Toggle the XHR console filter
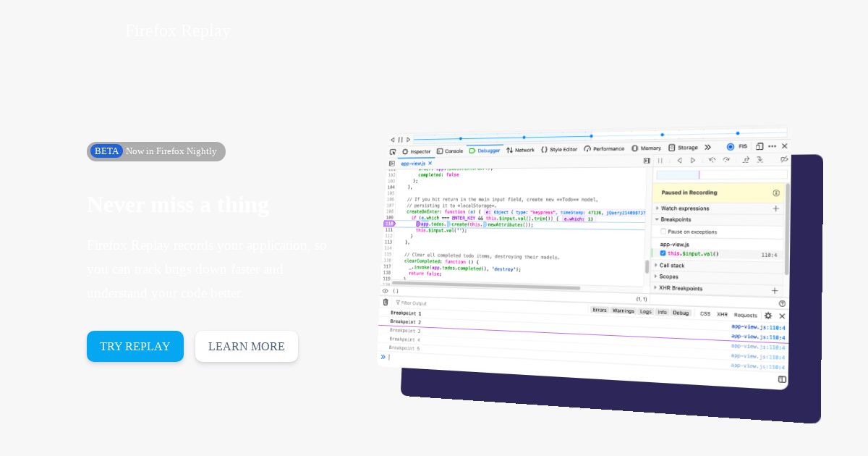Screen dimensions: 868x456 click(x=722, y=314)
